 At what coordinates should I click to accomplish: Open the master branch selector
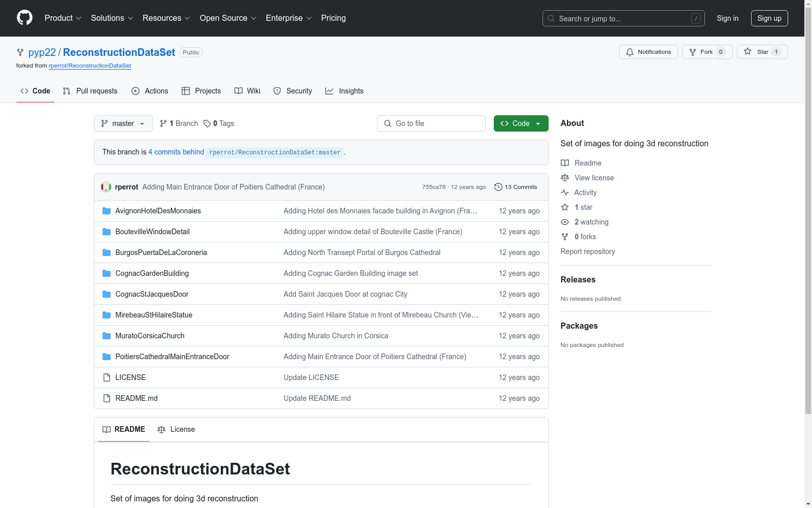123,123
